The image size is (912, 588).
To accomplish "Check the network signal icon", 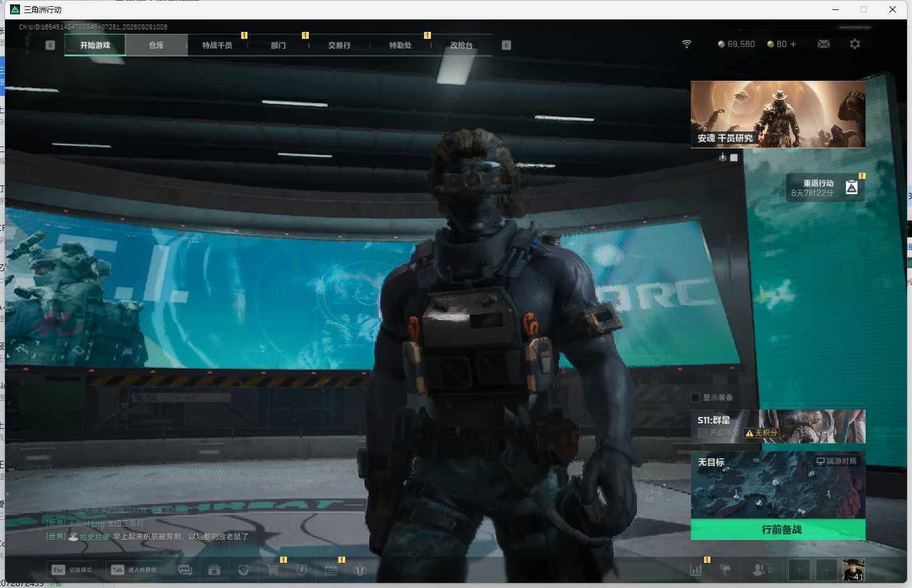I will pyautogui.click(x=687, y=44).
